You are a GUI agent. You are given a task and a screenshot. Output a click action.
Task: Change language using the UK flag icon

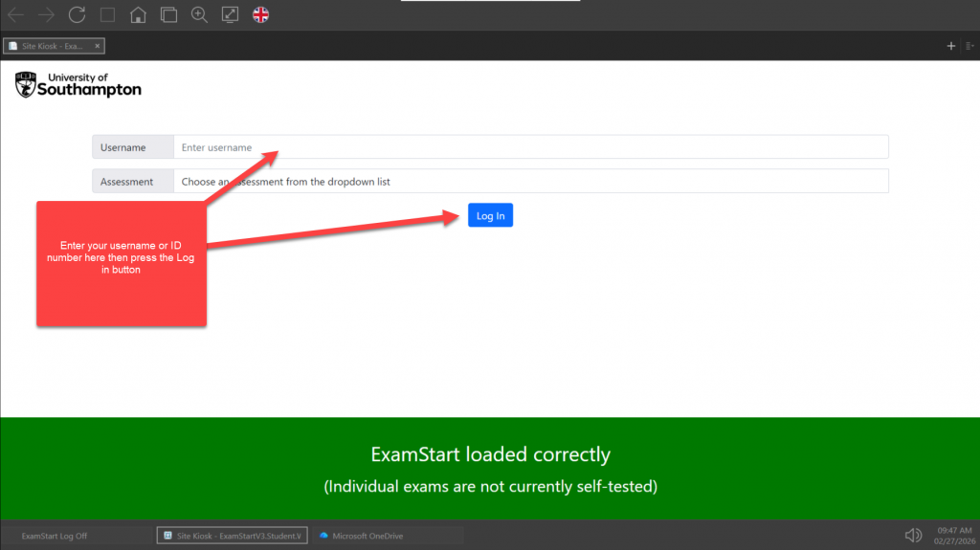(x=260, y=14)
